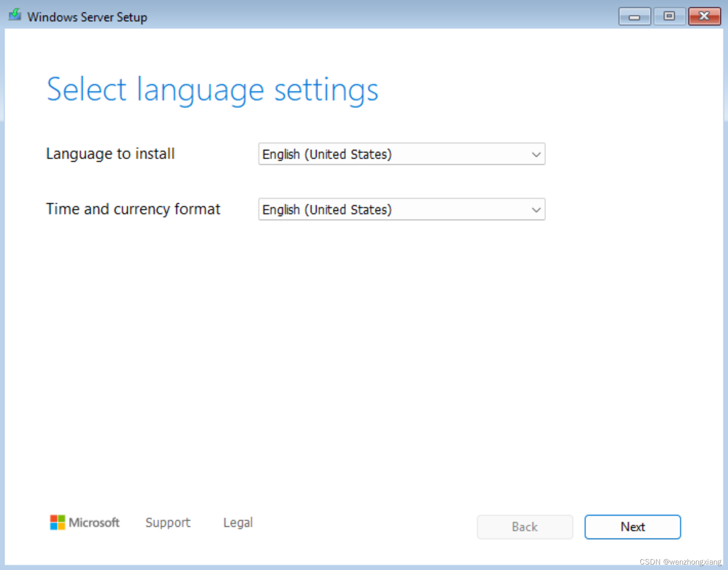The width and height of the screenshot is (728, 570).
Task: Open the Support link
Action: 168,523
